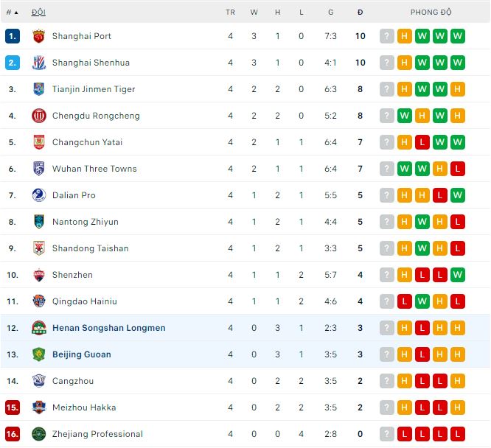Click the Shanghai Shenhua team crest
Image resolution: width=491 pixels, height=448 pixels.
[39, 63]
